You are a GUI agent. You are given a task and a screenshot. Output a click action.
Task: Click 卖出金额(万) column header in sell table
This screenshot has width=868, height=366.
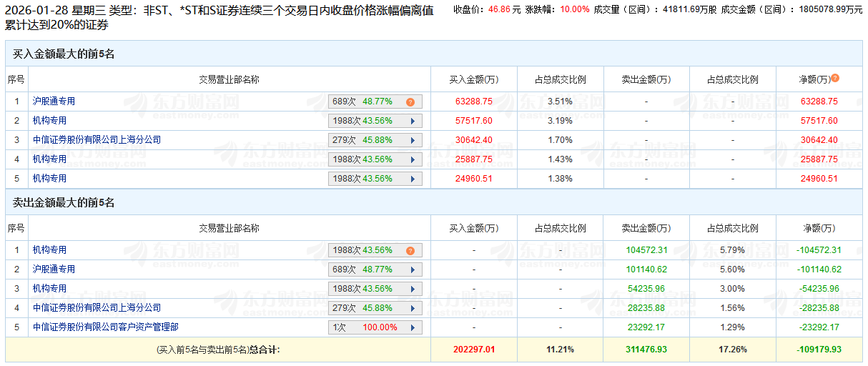click(646, 228)
